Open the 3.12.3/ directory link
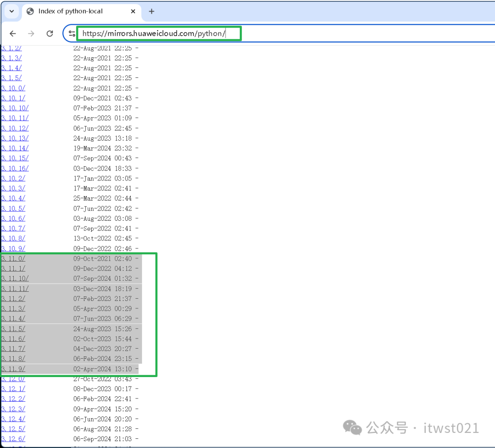 (13, 409)
